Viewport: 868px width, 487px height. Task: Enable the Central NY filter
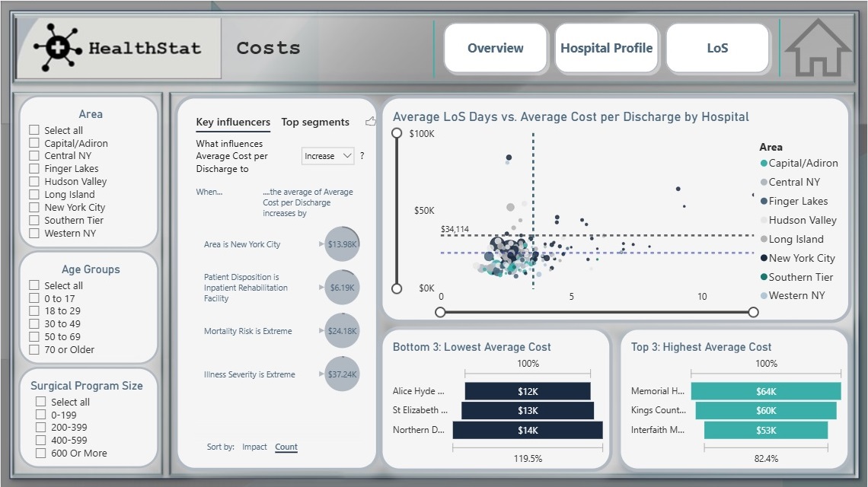(34, 155)
